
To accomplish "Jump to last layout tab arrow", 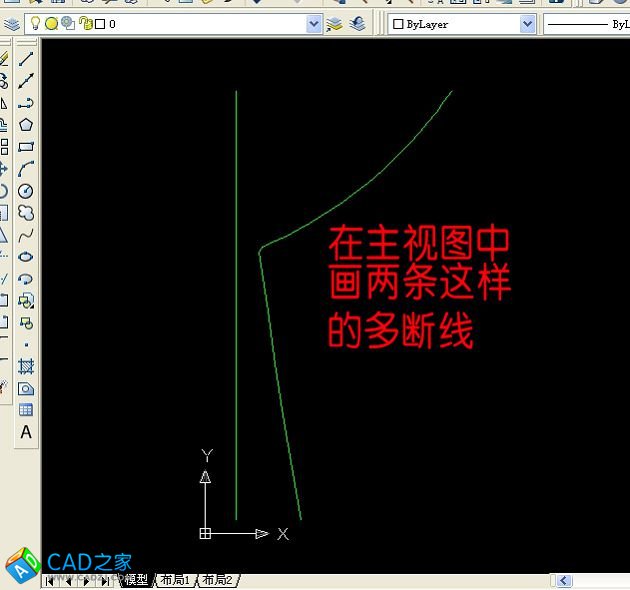I will 106,582.
